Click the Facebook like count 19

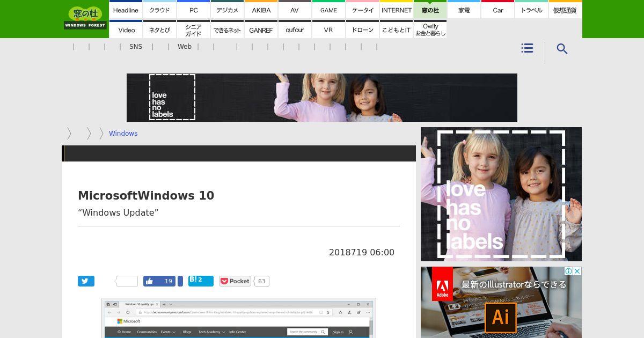point(168,281)
